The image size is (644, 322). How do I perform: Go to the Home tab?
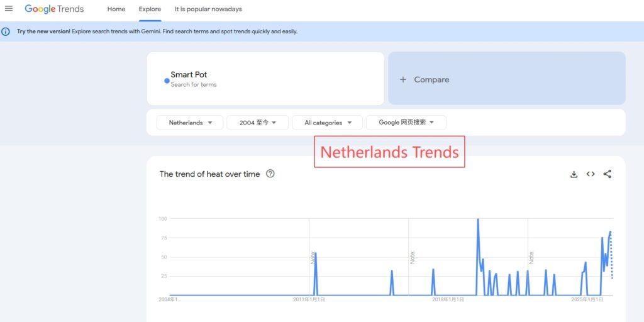116,9
